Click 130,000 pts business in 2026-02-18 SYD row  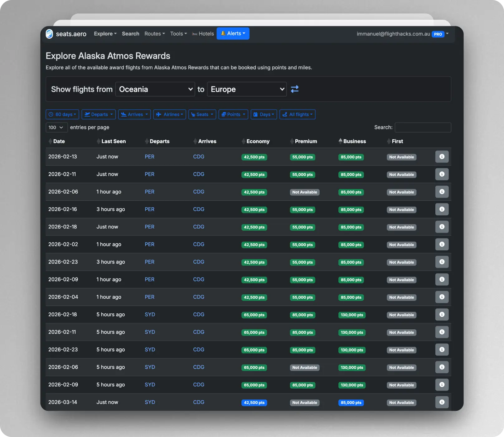pyautogui.click(x=352, y=315)
